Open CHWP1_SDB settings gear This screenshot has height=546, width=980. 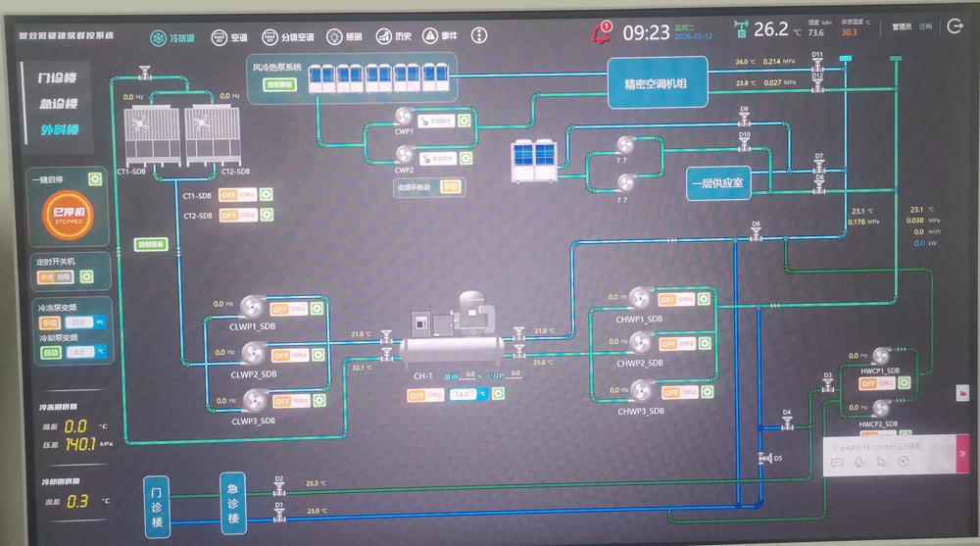(705, 299)
